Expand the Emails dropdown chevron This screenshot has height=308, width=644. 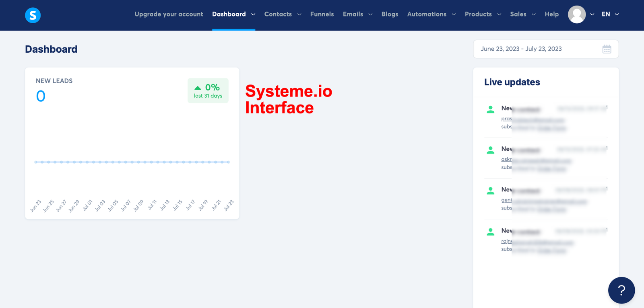tap(370, 14)
